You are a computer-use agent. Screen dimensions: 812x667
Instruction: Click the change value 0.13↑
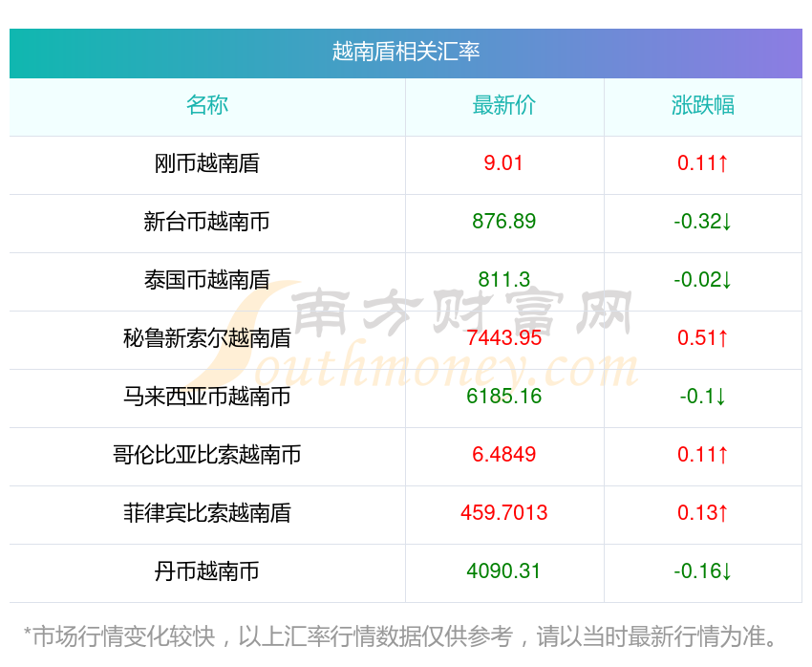pos(703,513)
